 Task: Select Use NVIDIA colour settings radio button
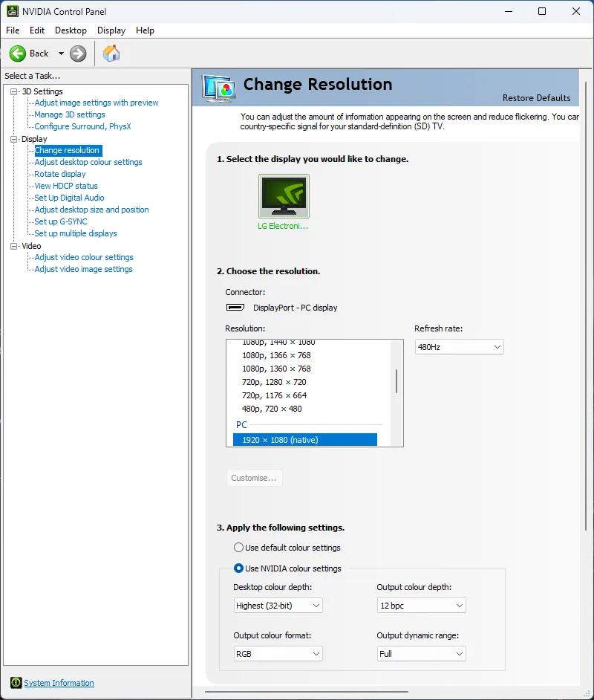pos(238,568)
